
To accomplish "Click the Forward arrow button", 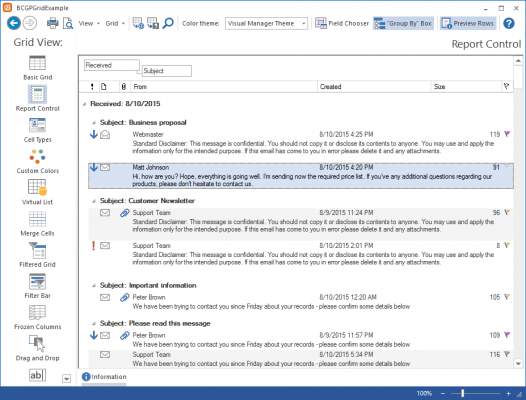I will tap(30, 23).
